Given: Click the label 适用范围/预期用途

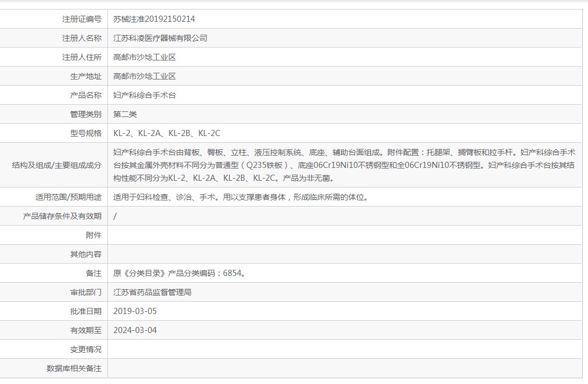Looking at the screenshot, I should click(68, 197).
